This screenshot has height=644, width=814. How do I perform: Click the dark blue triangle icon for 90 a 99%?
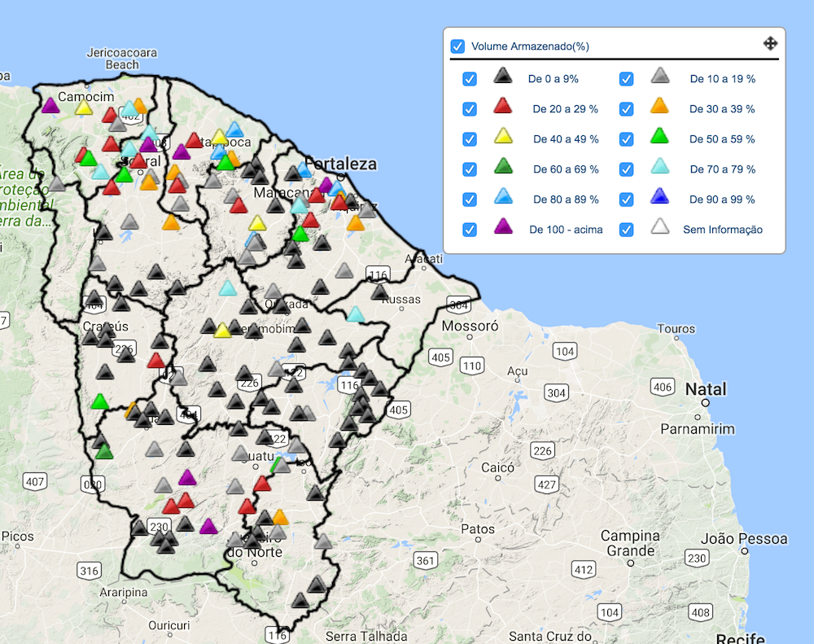660,198
